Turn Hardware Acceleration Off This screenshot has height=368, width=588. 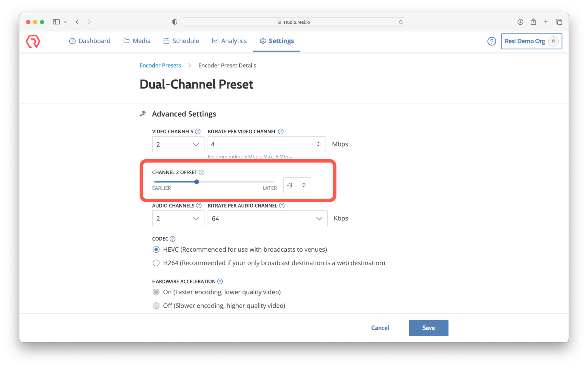click(x=156, y=306)
